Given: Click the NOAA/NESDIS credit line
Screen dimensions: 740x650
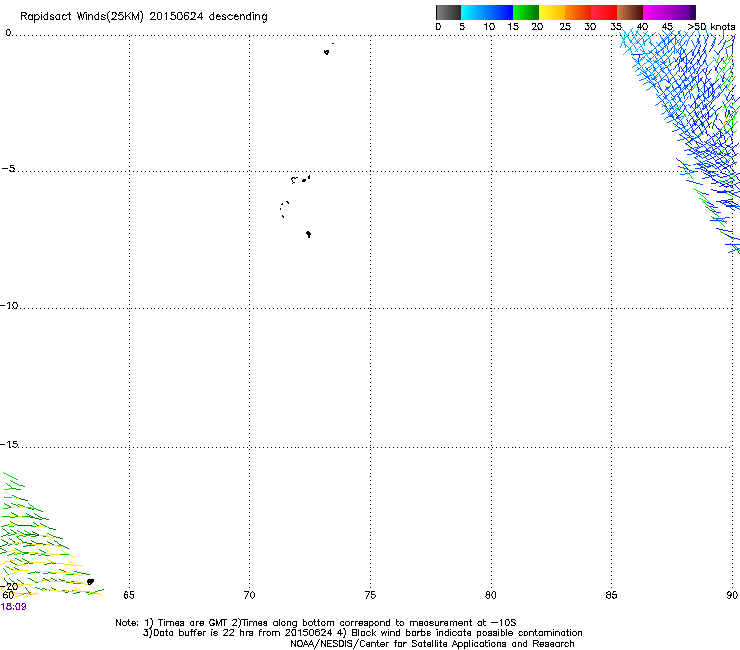Looking at the screenshot, I should [x=432, y=644].
